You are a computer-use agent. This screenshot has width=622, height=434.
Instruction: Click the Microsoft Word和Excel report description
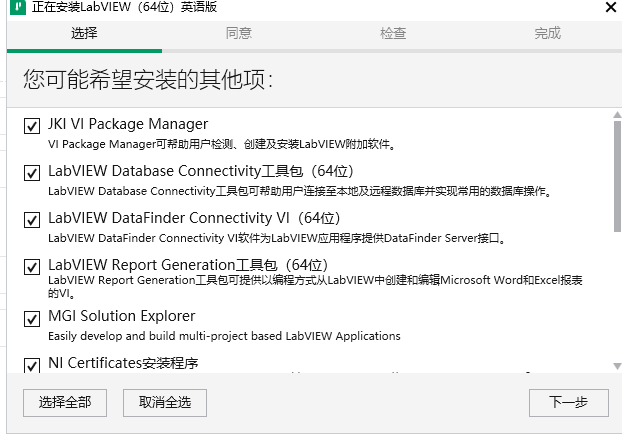click(x=315, y=286)
